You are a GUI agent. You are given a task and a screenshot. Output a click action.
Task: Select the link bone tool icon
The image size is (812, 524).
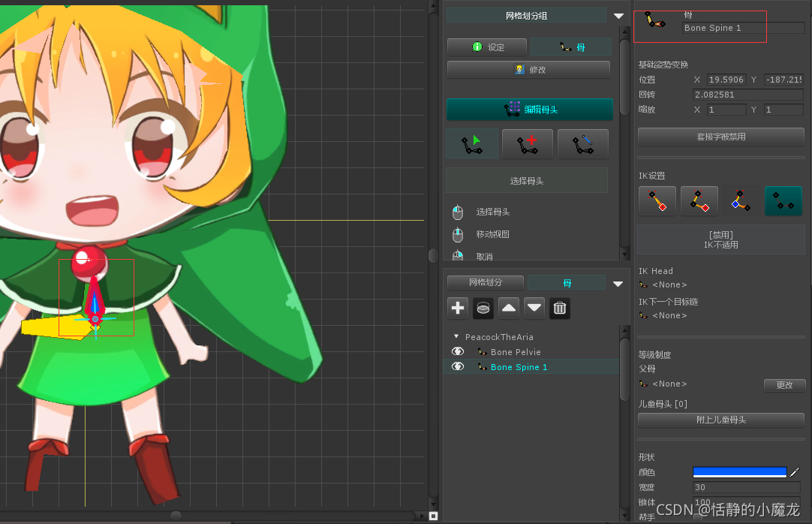click(x=583, y=144)
